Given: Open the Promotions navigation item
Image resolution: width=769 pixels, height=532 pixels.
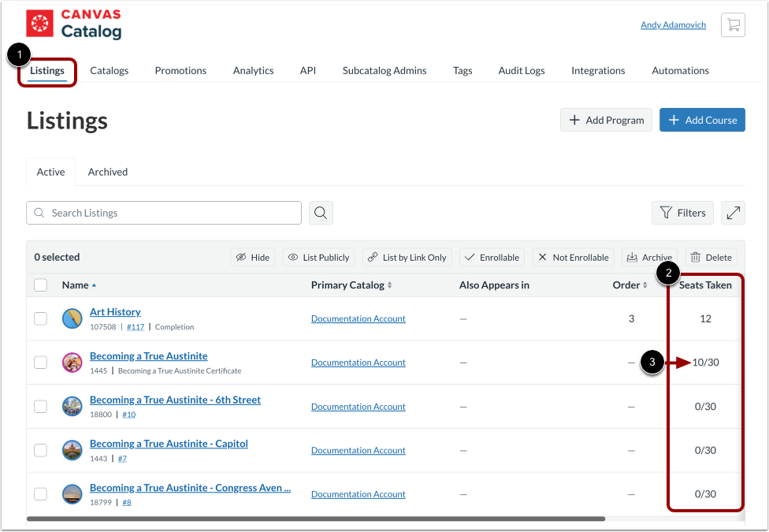Looking at the screenshot, I should pos(180,70).
